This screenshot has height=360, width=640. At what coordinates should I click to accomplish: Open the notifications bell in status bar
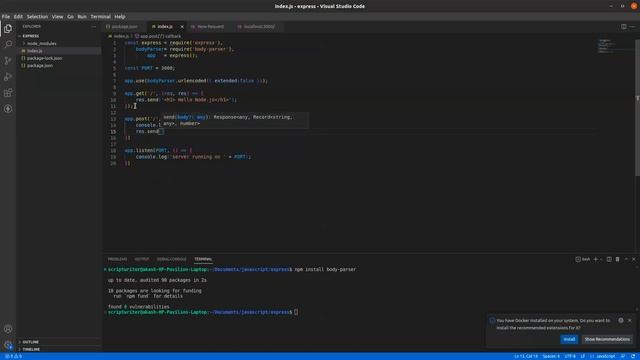[633, 356]
